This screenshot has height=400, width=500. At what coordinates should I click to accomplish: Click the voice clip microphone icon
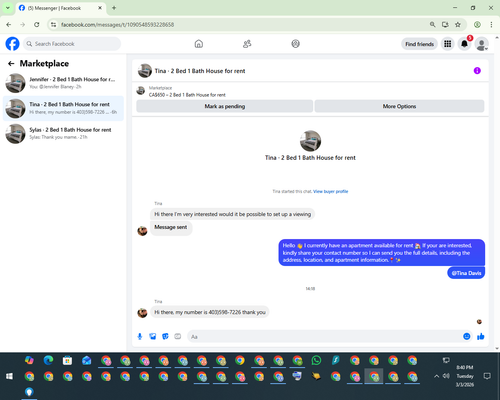[x=140, y=336]
